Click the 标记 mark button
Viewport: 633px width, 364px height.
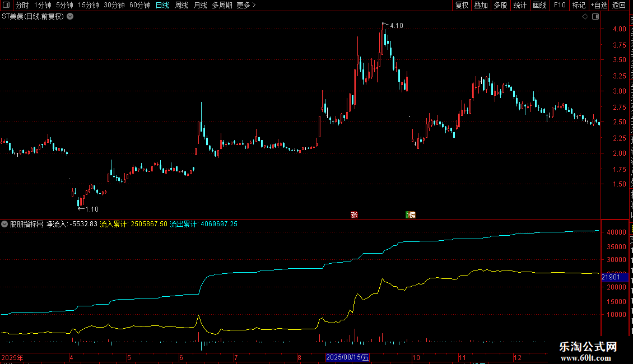click(579, 5)
